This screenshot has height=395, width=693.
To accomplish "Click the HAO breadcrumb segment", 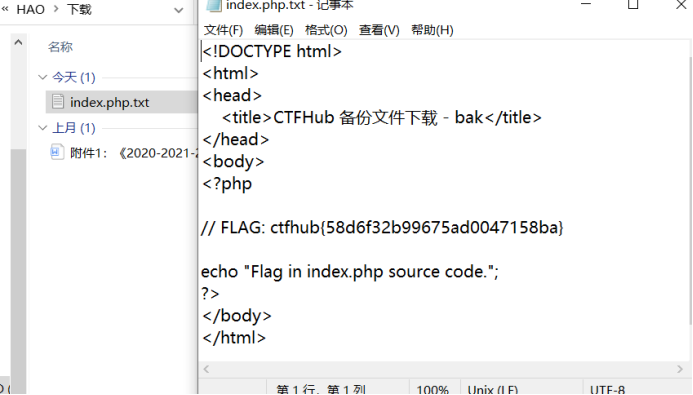I will pyautogui.click(x=30, y=9).
